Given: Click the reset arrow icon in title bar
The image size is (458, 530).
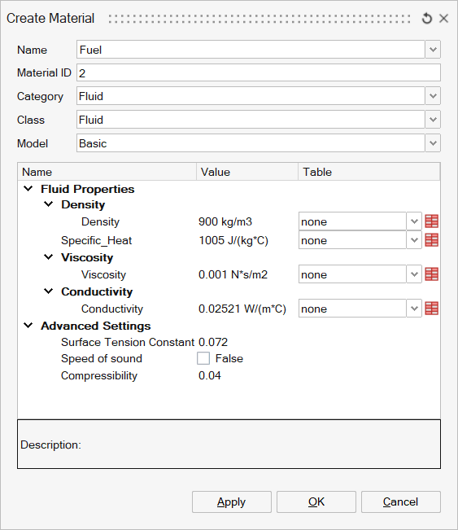Looking at the screenshot, I should (427, 18).
